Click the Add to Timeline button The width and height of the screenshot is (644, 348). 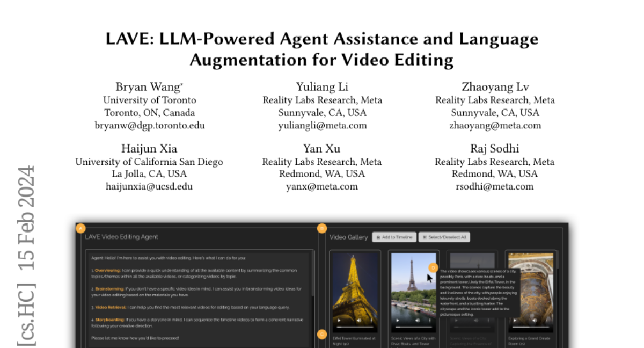[394, 237]
